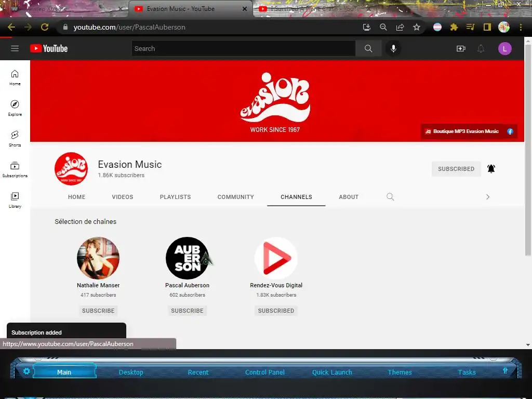The image size is (532, 399).
Task: Bookmark this page with the star
Action: (417, 27)
